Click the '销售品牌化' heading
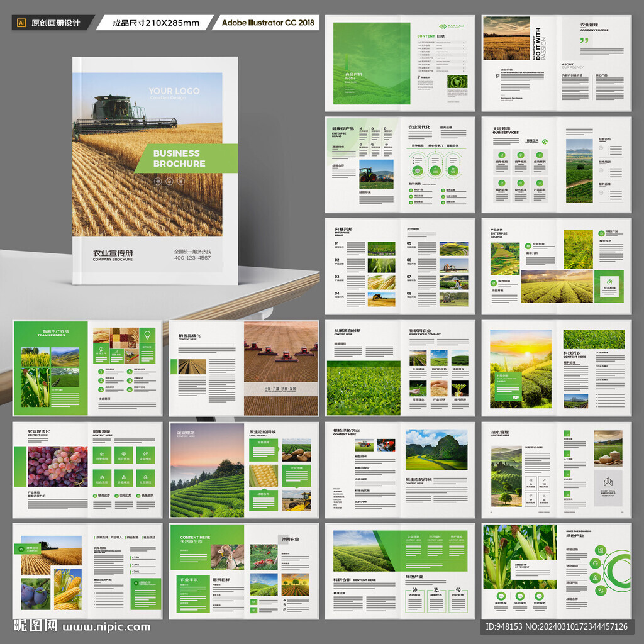 point(190,336)
